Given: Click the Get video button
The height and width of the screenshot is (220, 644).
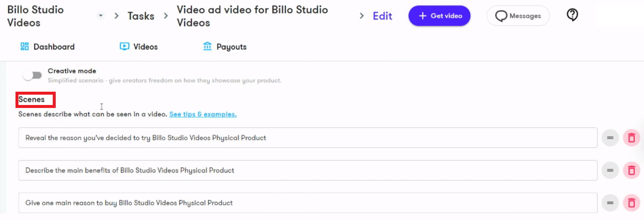Looking at the screenshot, I should point(439,16).
